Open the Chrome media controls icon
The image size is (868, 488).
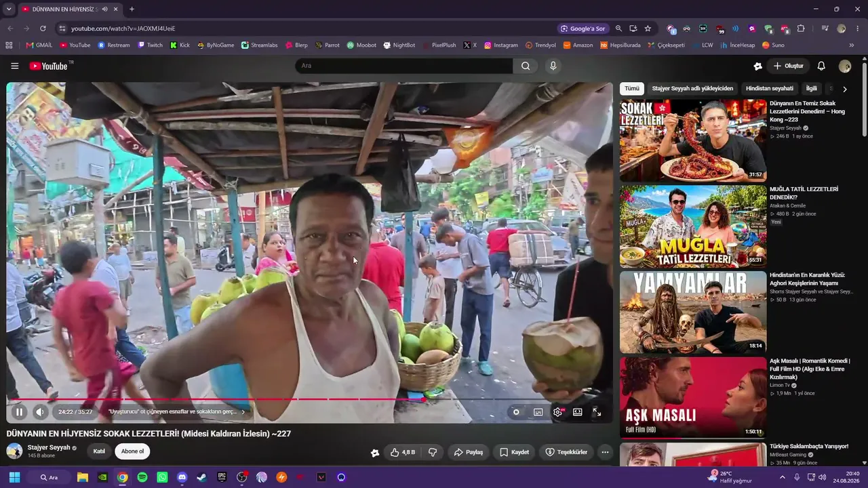825,28
